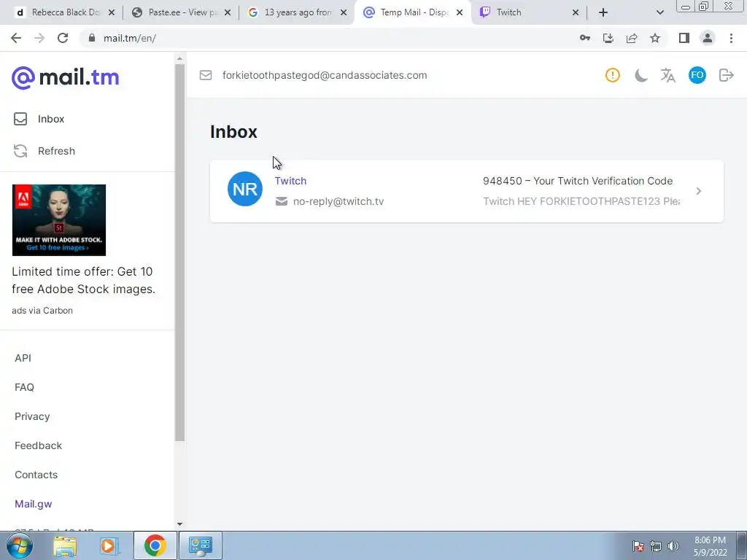The width and height of the screenshot is (747, 560).
Task: Toggle dark mode with moon icon
Action: (x=641, y=75)
